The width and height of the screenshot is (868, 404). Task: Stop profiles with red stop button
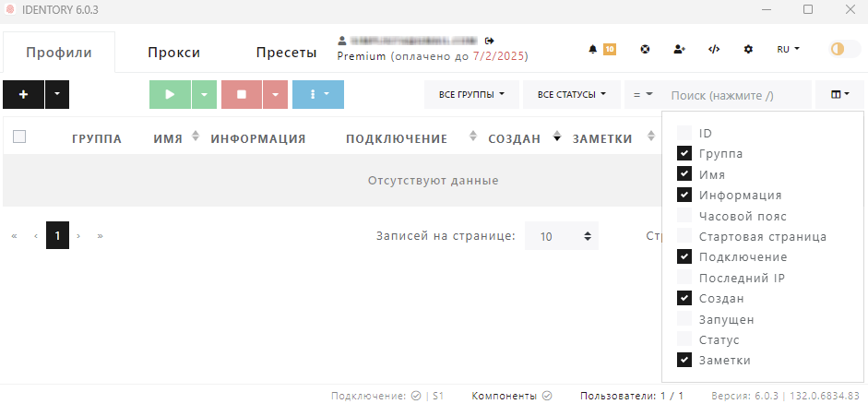click(x=242, y=95)
